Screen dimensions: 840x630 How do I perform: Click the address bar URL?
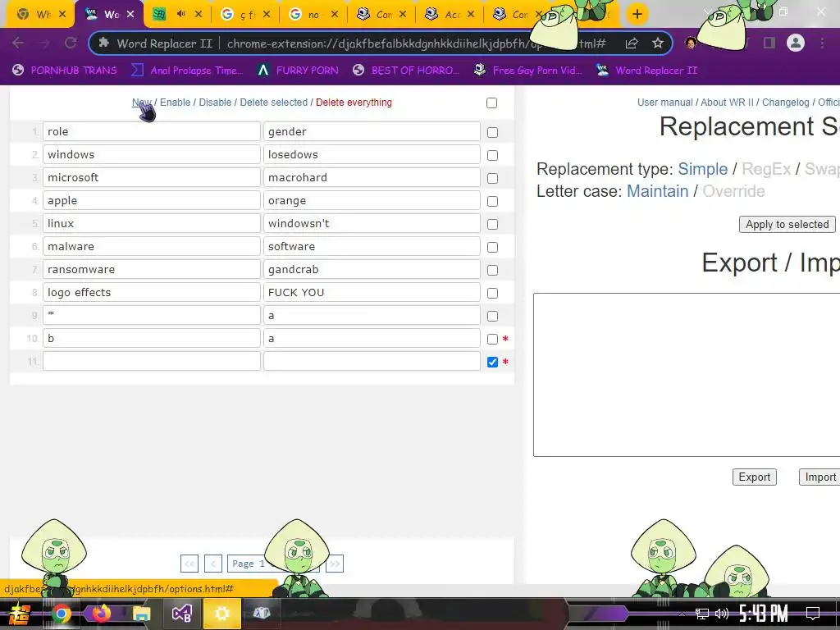coord(416,43)
